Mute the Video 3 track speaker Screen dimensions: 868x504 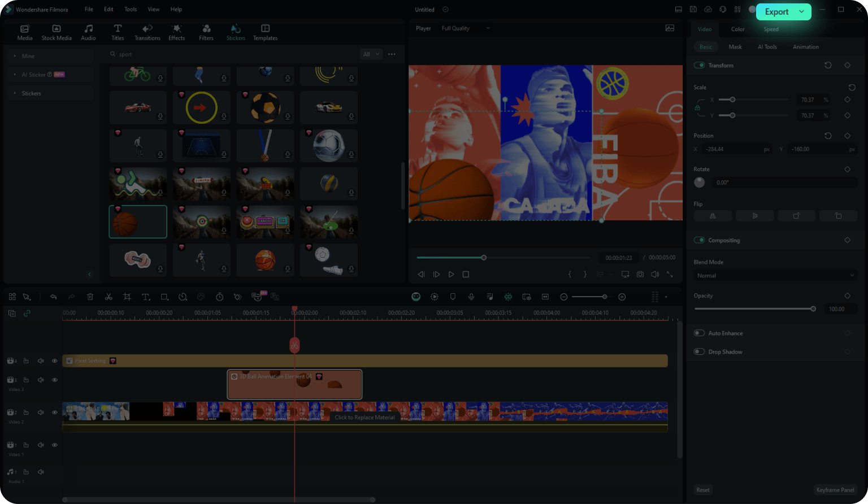pyautogui.click(x=41, y=380)
